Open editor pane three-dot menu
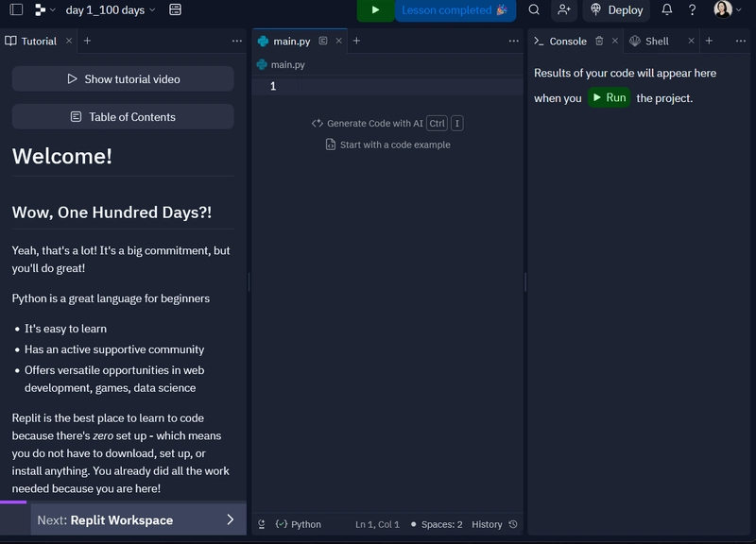Screen dimensions: 756x544 [514, 41]
